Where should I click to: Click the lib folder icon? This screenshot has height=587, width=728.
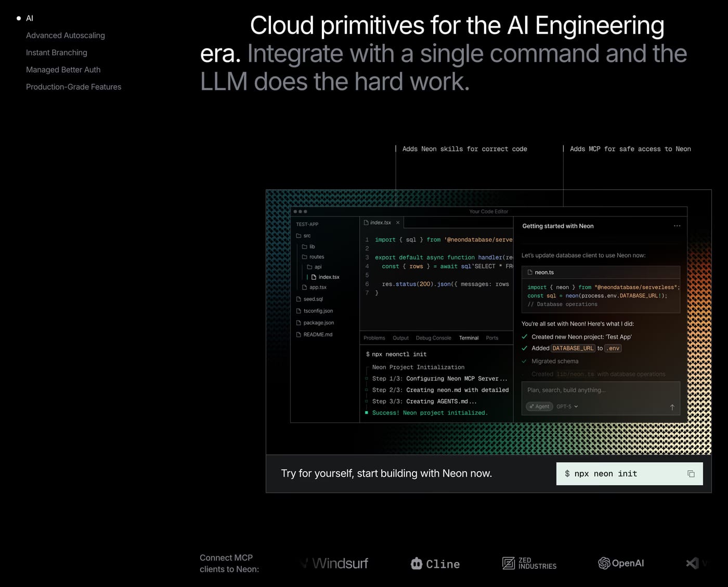coord(305,246)
